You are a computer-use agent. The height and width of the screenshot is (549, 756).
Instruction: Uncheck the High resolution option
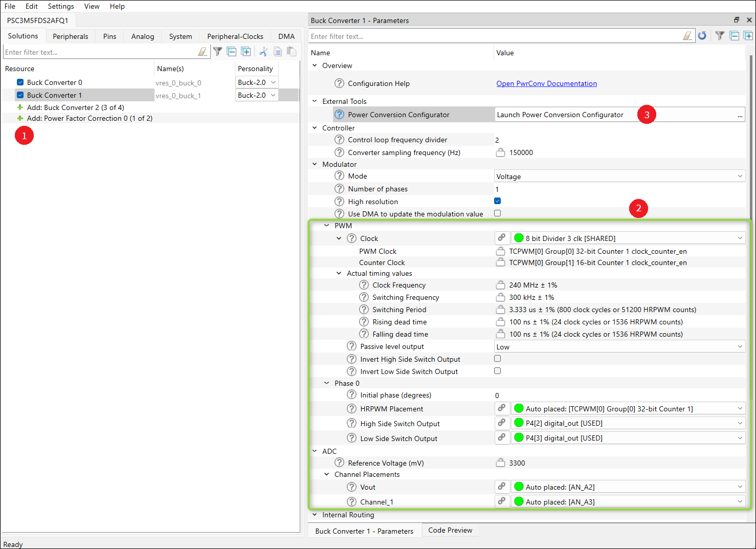(497, 201)
